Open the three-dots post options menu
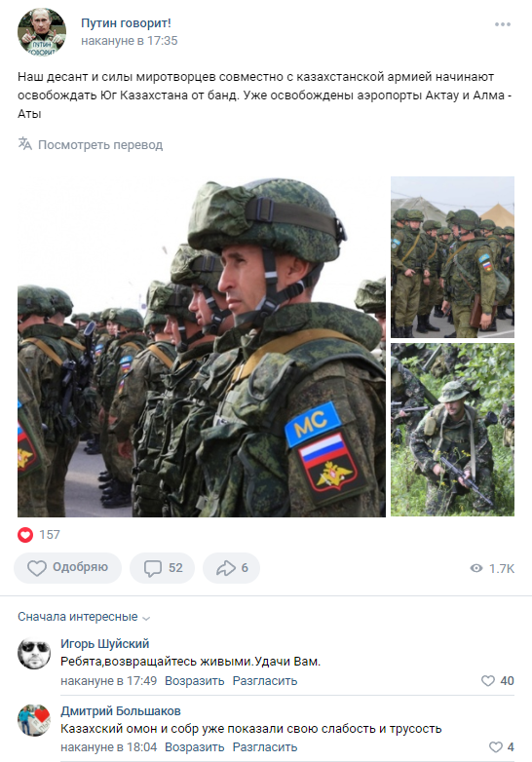This screenshot has height=762, width=532. tap(503, 24)
